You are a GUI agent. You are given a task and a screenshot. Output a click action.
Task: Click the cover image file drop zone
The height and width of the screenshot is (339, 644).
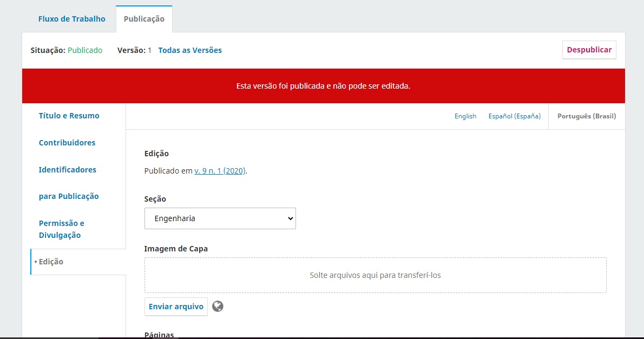pos(375,275)
